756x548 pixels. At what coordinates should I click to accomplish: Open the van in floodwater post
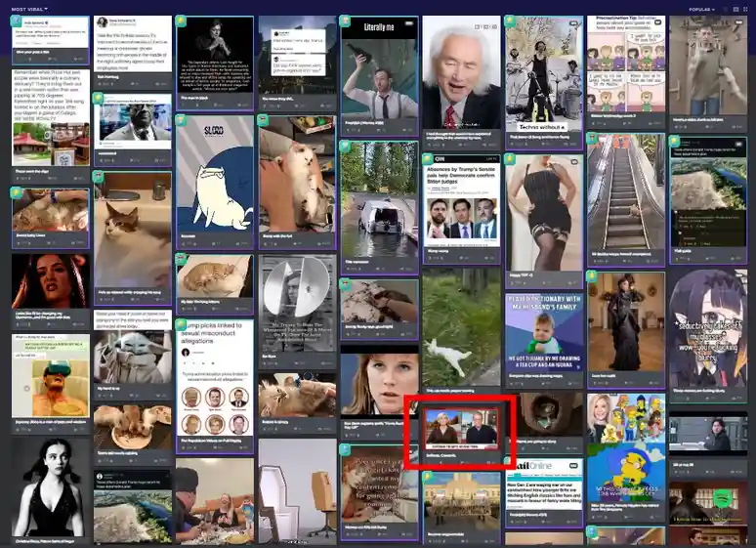point(379,206)
